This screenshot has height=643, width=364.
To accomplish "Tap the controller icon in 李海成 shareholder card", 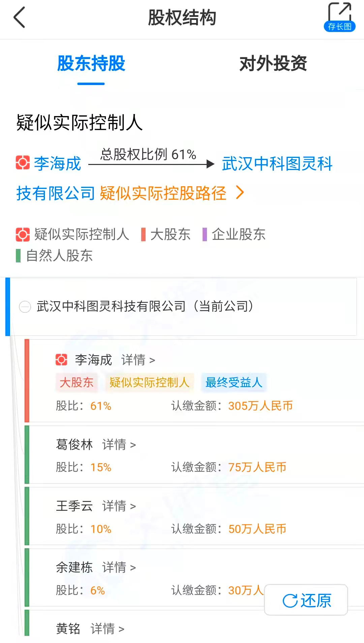I will 61,360.
